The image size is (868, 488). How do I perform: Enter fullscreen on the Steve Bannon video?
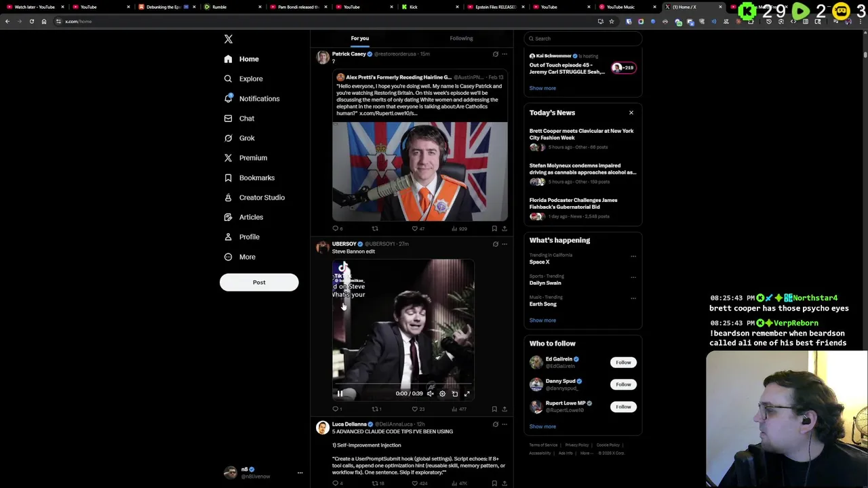pyautogui.click(x=467, y=394)
